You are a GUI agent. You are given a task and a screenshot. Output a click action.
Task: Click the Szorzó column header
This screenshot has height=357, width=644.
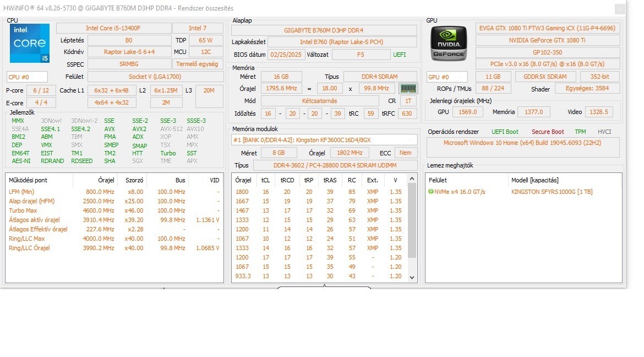pos(134,180)
